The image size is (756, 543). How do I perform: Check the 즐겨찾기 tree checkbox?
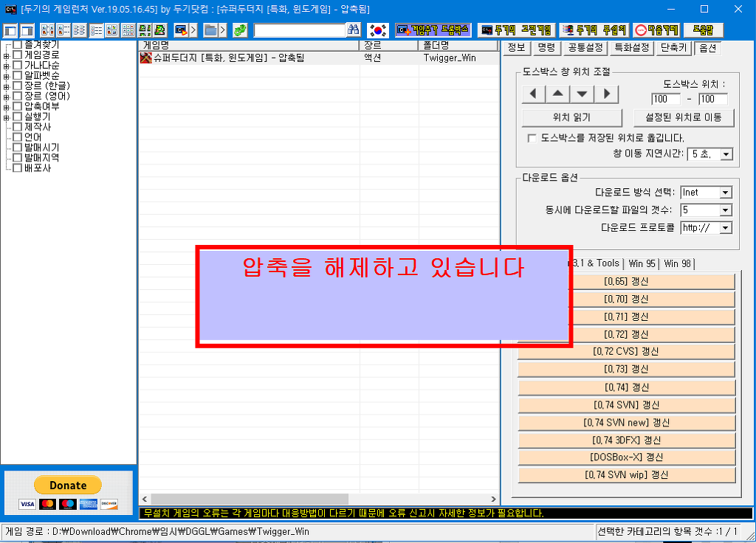(18, 45)
